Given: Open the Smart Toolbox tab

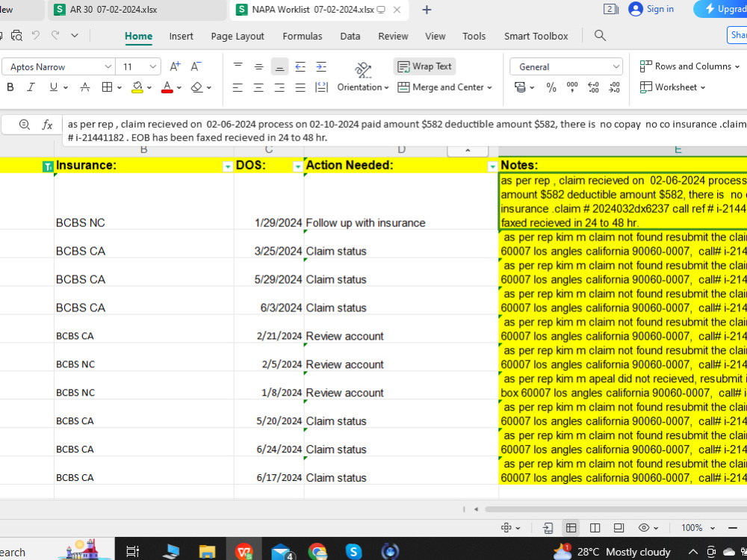Looking at the screenshot, I should (x=536, y=36).
